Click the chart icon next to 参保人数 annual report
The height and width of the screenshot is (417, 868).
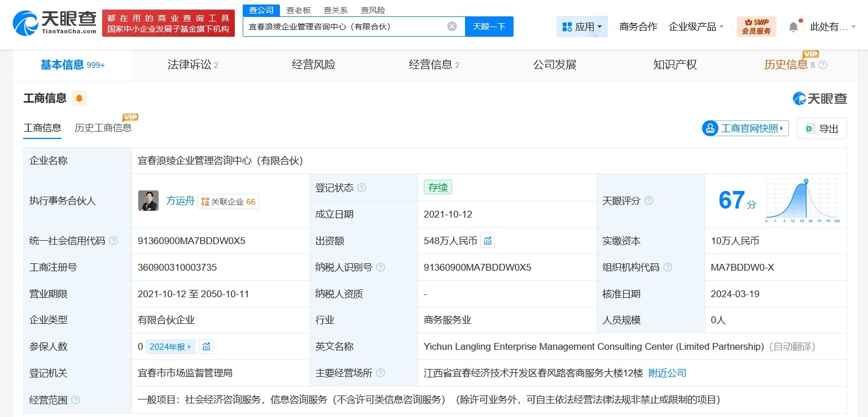pyautogui.click(x=206, y=346)
